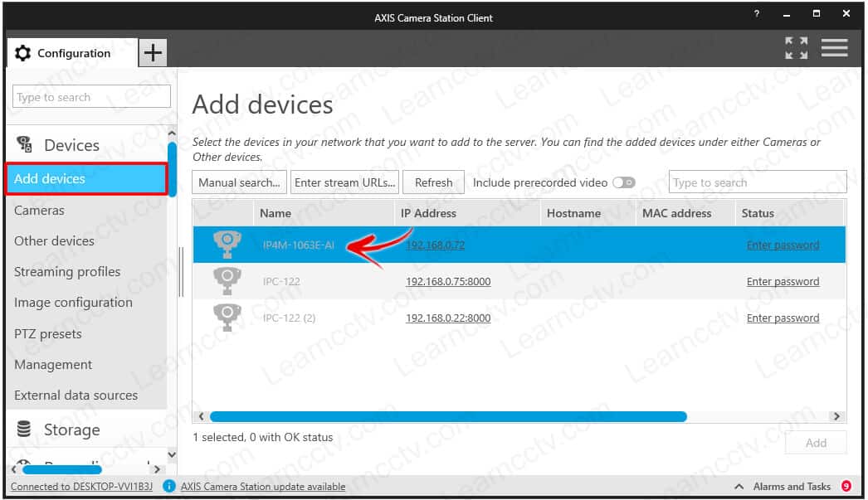Click the device list horizontal scrollbar
Viewport: 868px width, 500px height.
coord(448,416)
